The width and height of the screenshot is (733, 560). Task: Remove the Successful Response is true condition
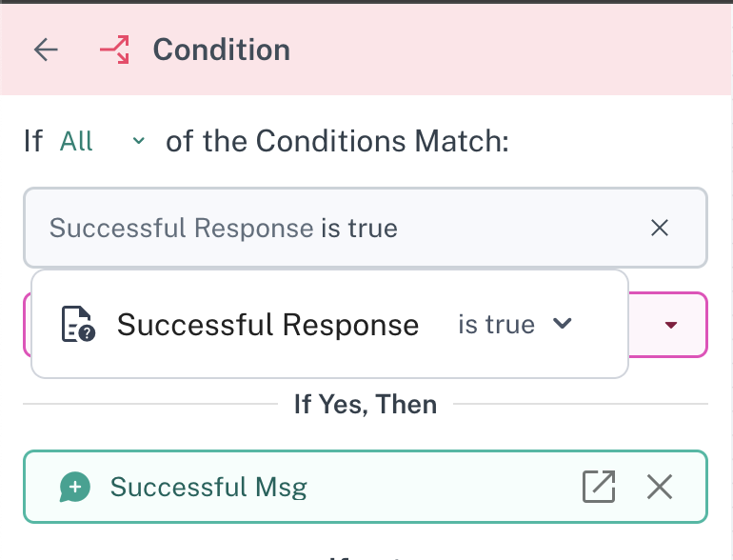coord(659,228)
